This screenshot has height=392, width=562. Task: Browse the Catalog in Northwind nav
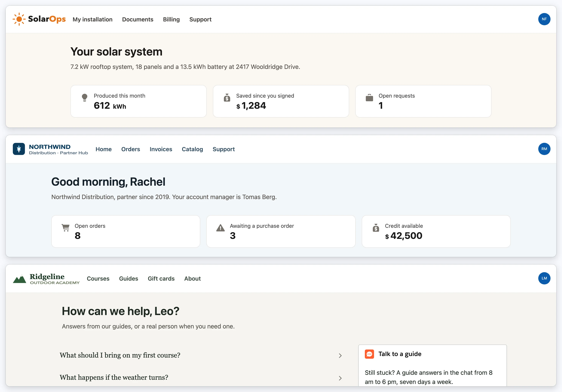(x=192, y=149)
